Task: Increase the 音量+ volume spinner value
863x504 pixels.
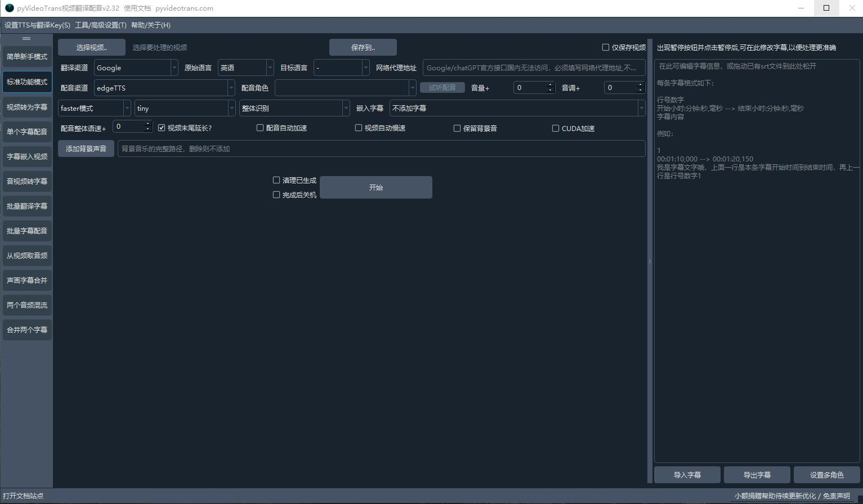Action: coord(550,85)
